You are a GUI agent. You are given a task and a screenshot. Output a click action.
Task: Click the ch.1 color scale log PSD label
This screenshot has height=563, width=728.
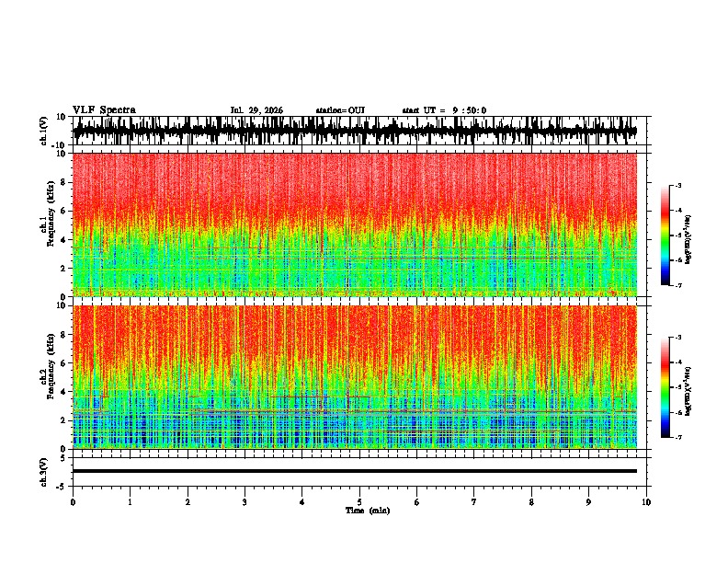[x=688, y=240]
